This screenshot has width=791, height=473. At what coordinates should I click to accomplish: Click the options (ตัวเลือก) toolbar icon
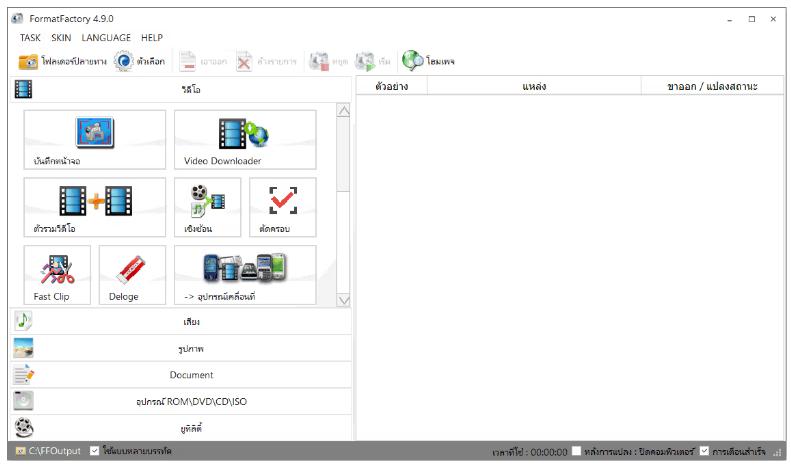[x=124, y=62]
